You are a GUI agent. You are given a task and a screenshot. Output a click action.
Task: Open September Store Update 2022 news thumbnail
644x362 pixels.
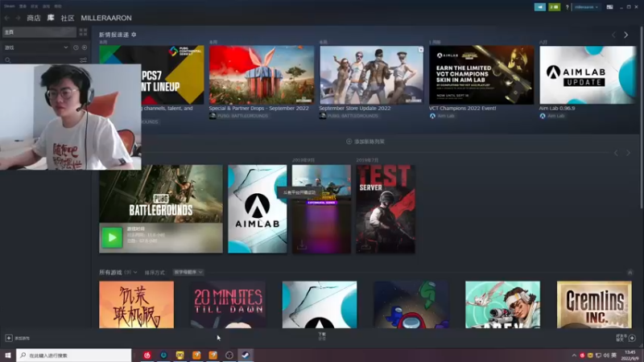pyautogui.click(x=372, y=75)
